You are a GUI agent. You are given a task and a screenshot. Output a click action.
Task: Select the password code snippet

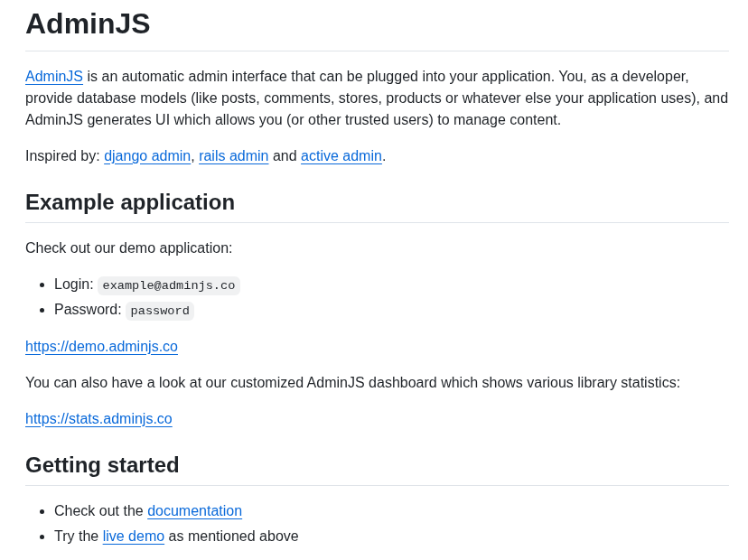[160, 311]
